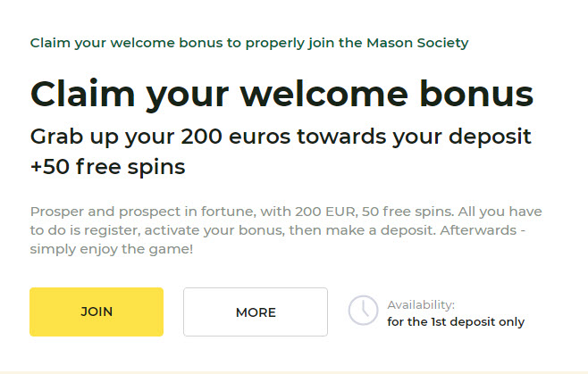Click the 'Availability:' label
This screenshot has height=374, width=588.
point(421,304)
